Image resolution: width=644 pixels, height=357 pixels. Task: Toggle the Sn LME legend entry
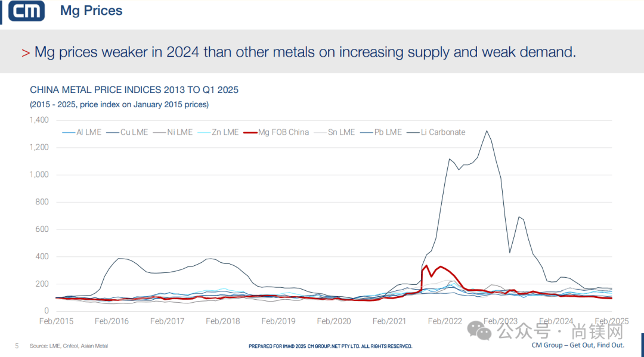(341, 132)
